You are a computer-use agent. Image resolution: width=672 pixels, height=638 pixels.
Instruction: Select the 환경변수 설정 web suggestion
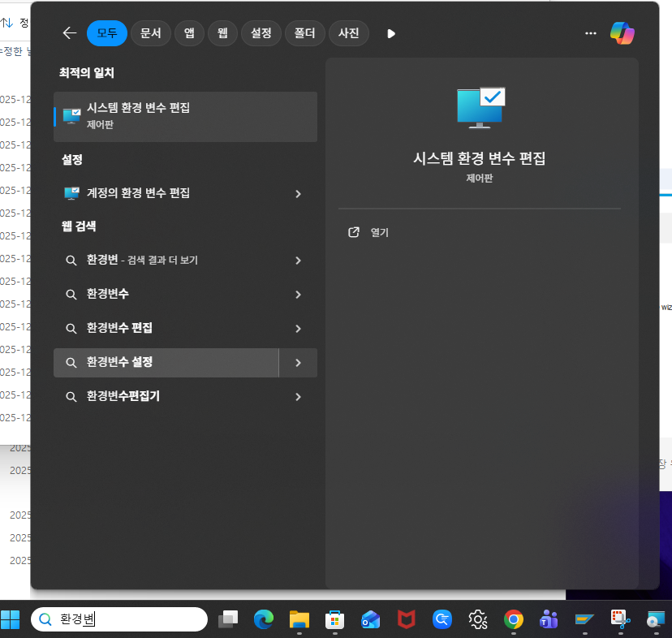[x=166, y=363]
